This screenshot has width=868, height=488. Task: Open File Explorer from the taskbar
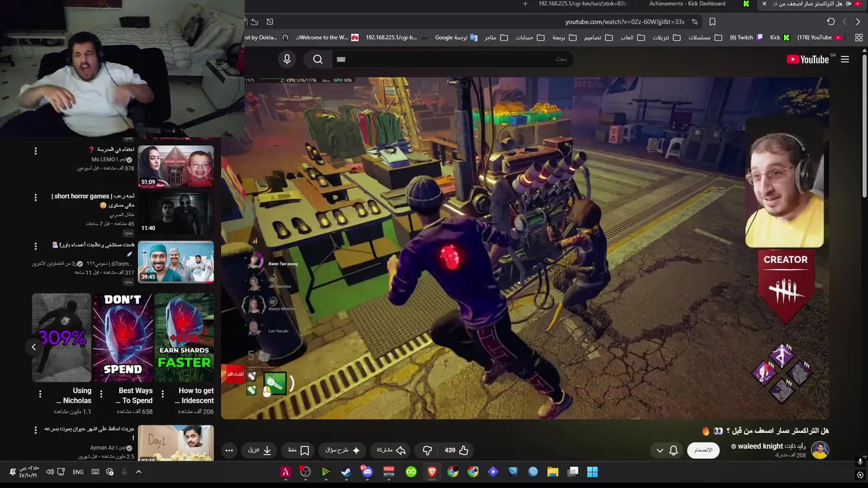click(x=553, y=472)
